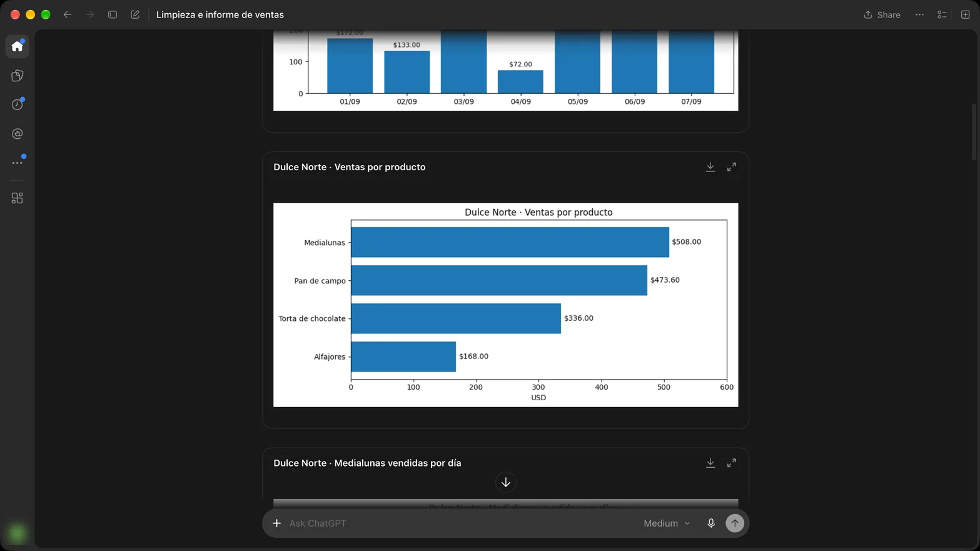Click the "$473.60" value label
This screenshot has height=551, width=980.
(665, 280)
